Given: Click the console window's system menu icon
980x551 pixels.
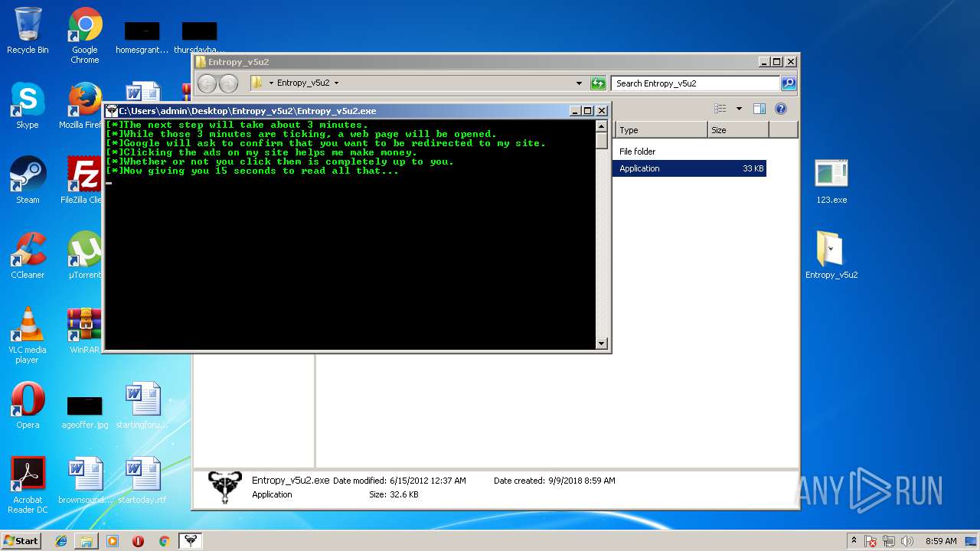Looking at the screenshot, I should tap(112, 111).
